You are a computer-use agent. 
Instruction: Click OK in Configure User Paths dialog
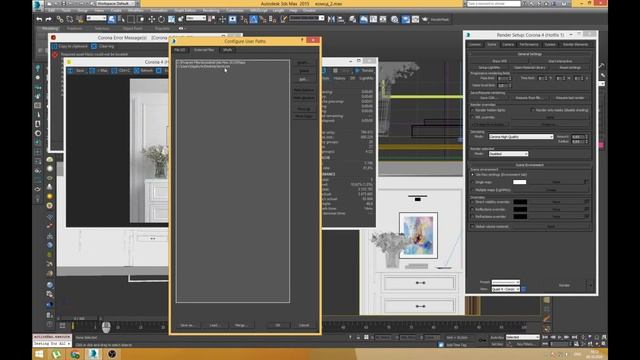point(278,325)
